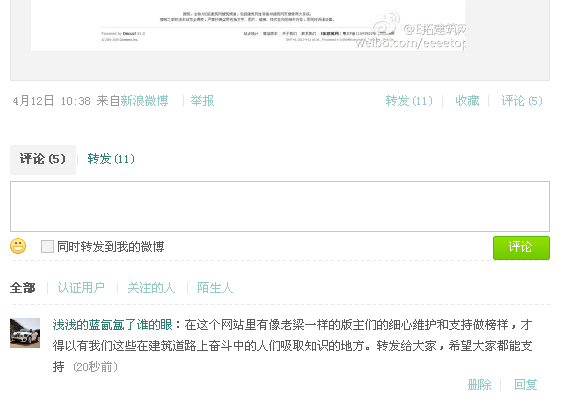Open profile 浅浅的蓝氤氲了谁的眼
This screenshot has width=565, height=404.
pos(112,325)
